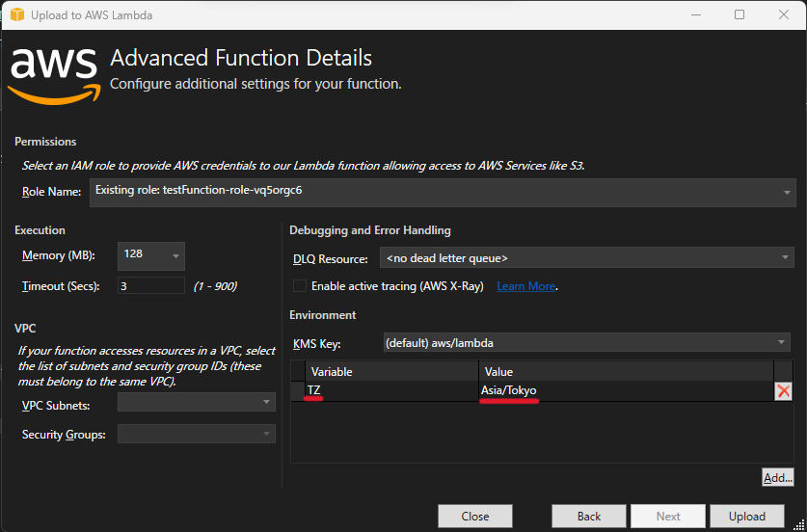The image size is (807, 532).
Task: Open the VPC Subnets dropdown
Action: (x=197, y=402)
